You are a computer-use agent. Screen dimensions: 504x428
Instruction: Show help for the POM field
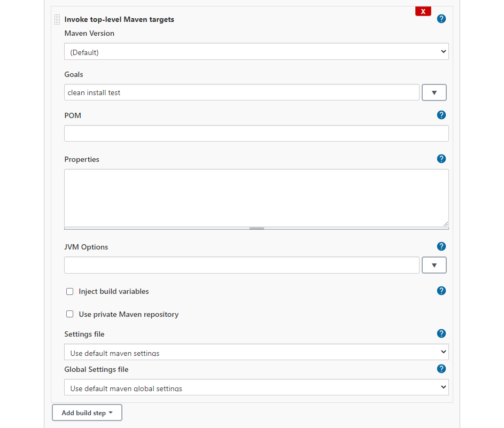click(x=441, y=115)
